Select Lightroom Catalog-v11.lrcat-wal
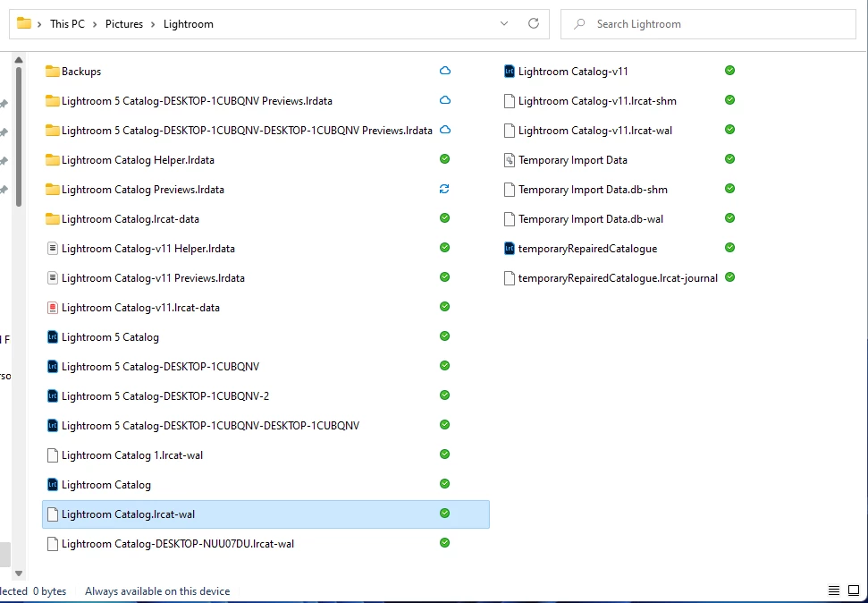This screenshot has width=868, height=603. point(595,131)
